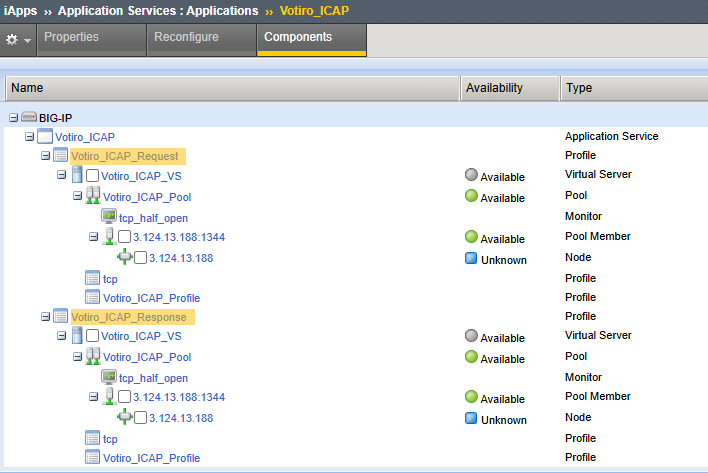Open Votiro_ICAP_Pool link under Votiro_ICAP_Request
This screenshot has width=708, height=473.
point(147,197)
